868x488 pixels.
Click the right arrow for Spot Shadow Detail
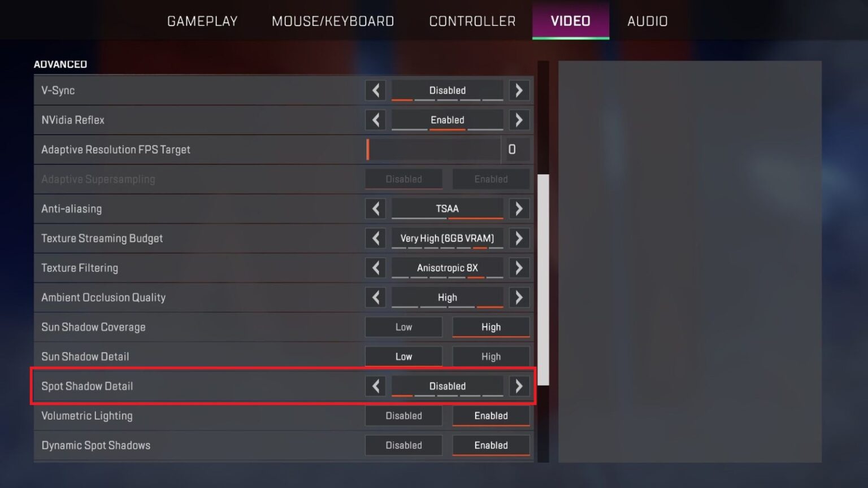point(519,386)
